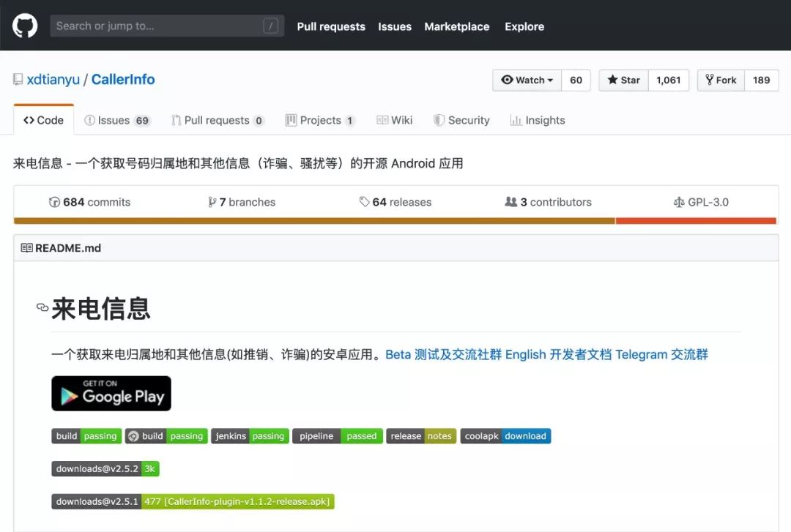Click the 来电信息 README heading
Image resolution: width=791 pixels, height=532 pixels.
[x=101, y=308]
